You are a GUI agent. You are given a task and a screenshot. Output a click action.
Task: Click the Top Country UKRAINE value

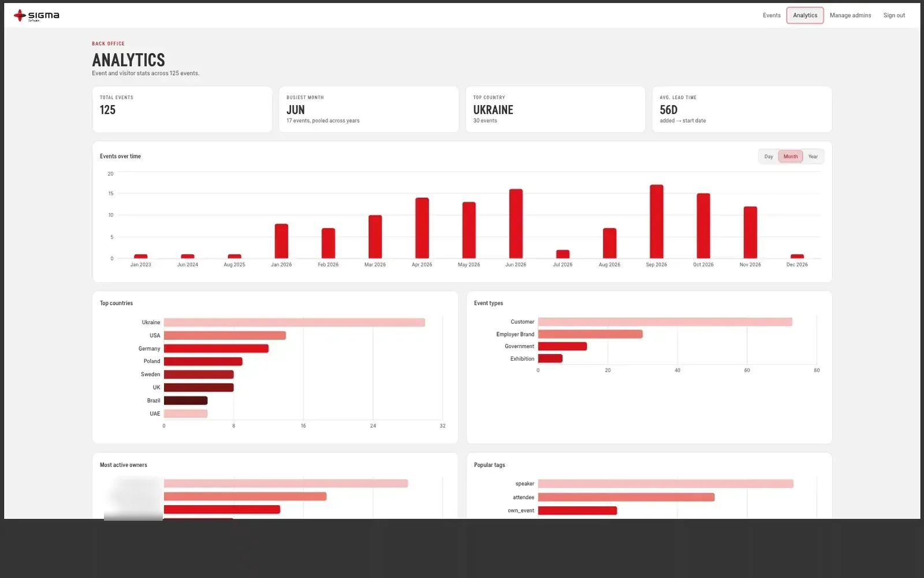coord(493,110)
